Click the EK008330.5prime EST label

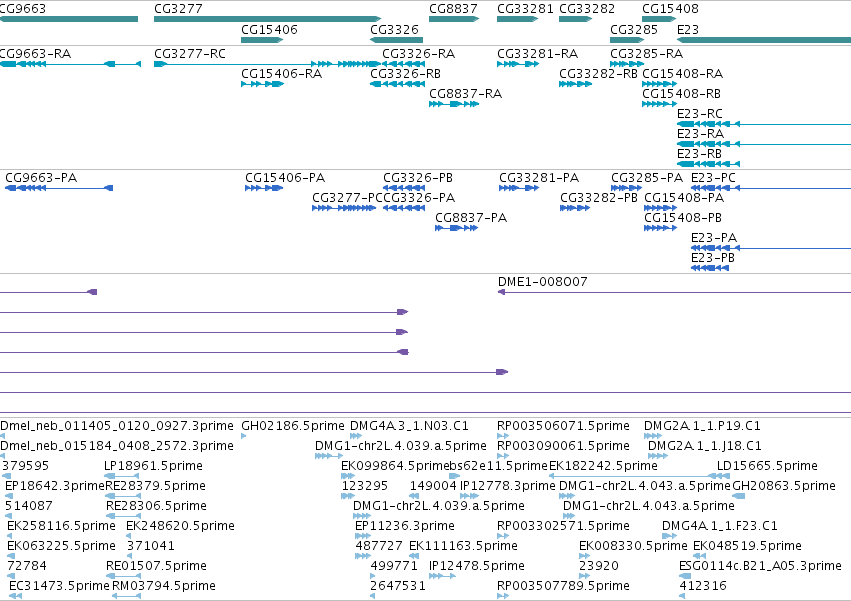(633, 546)
